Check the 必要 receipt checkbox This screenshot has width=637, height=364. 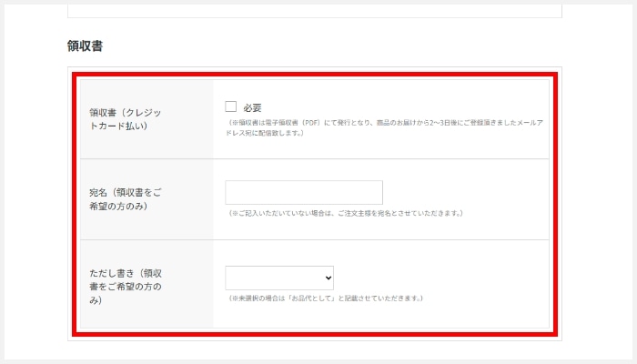pyautogui.click(x=231, y=106)
